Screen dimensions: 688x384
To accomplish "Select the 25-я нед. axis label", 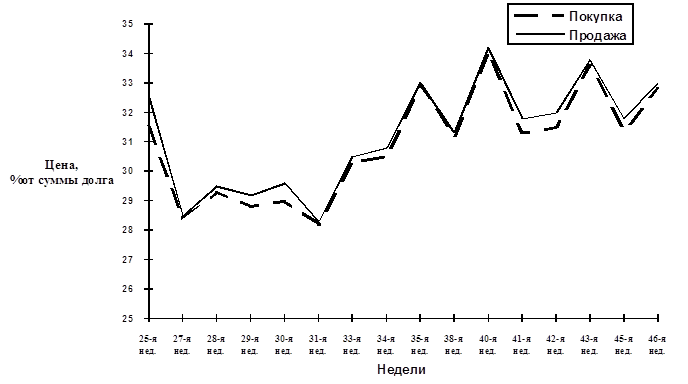I will pyautogui.click(x=148, y=345).
